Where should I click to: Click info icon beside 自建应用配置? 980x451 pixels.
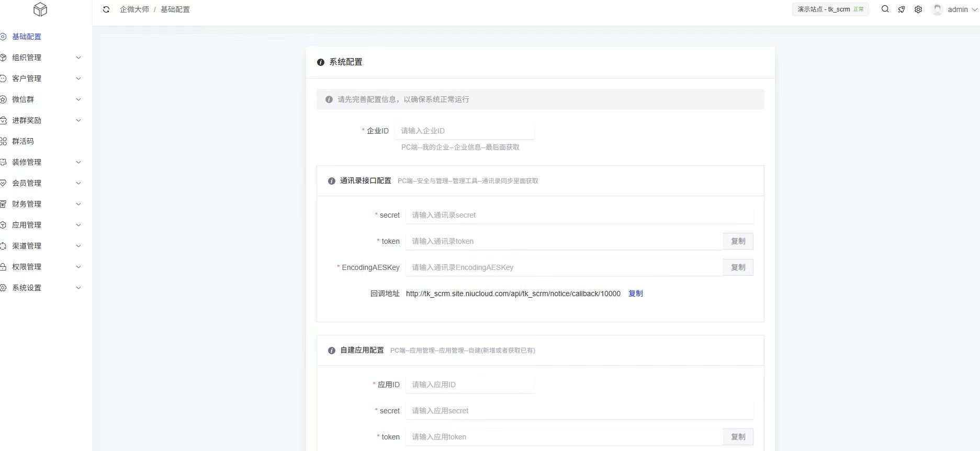(x=331, y=351)
